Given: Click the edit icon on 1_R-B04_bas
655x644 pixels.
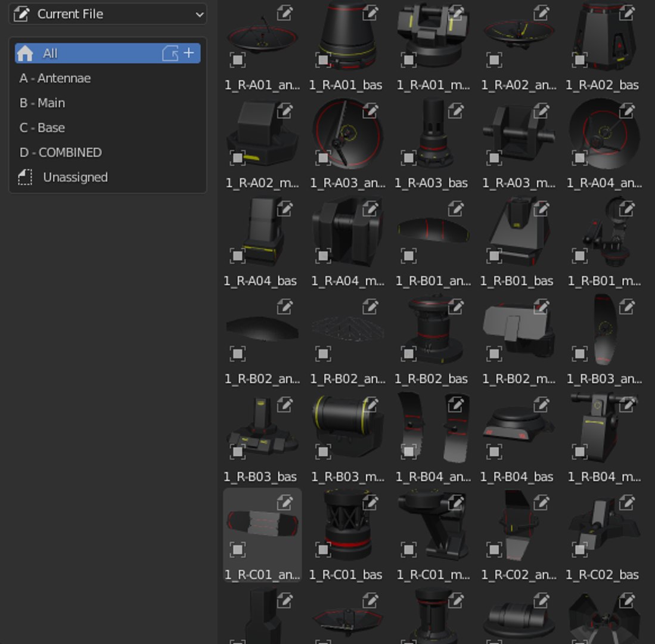Looking at the screenshot, I should [x=541, y=404].
